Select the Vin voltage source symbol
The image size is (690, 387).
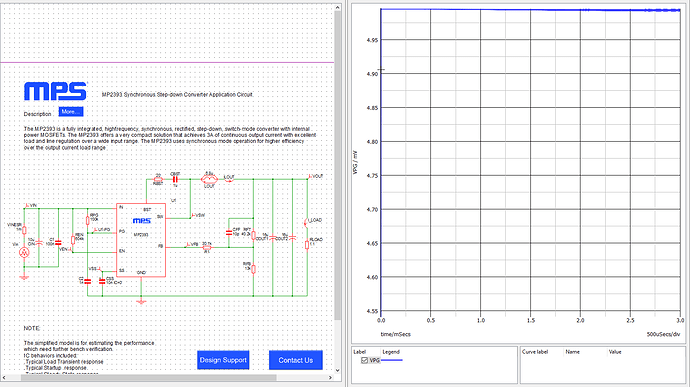[24, 252]
